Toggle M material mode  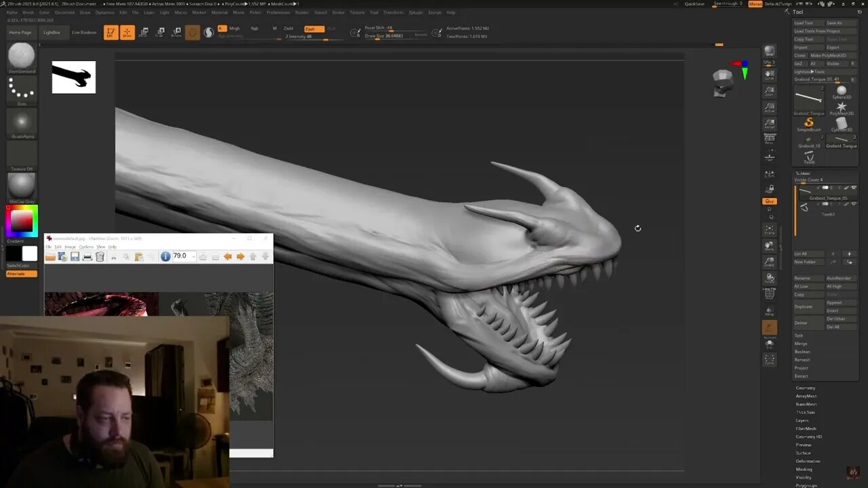click(x=274, y=28)
